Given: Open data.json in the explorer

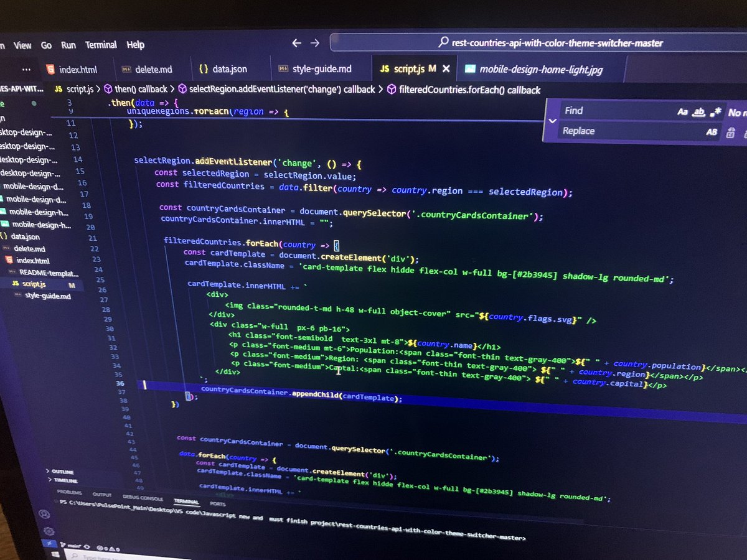Looking at the screenshot, I should (25, 236).
